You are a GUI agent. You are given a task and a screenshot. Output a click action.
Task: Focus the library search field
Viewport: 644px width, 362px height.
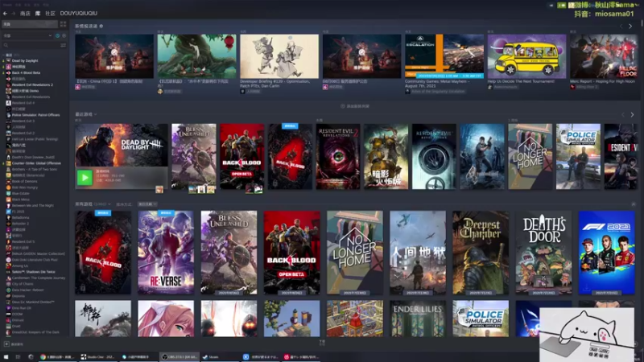tap(31, 45)
